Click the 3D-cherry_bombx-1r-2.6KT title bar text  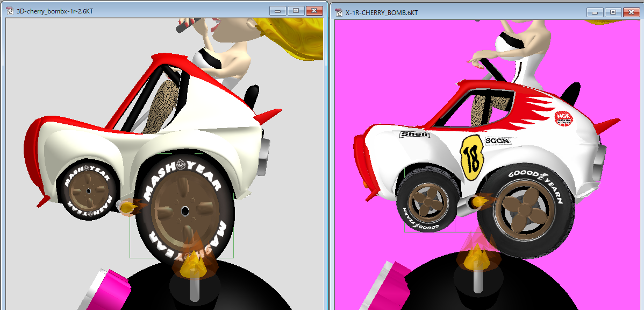click(x=54, y=12)
